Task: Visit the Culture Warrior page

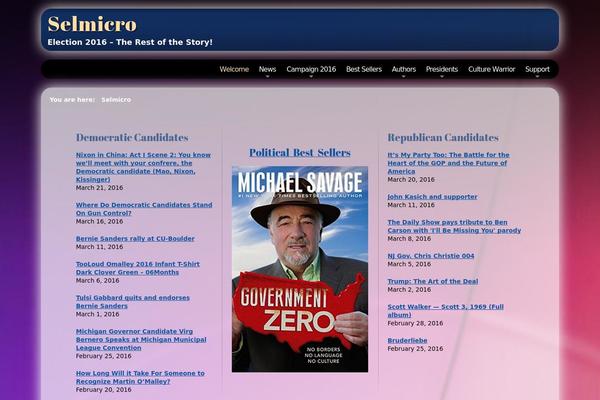Action: 491,69
